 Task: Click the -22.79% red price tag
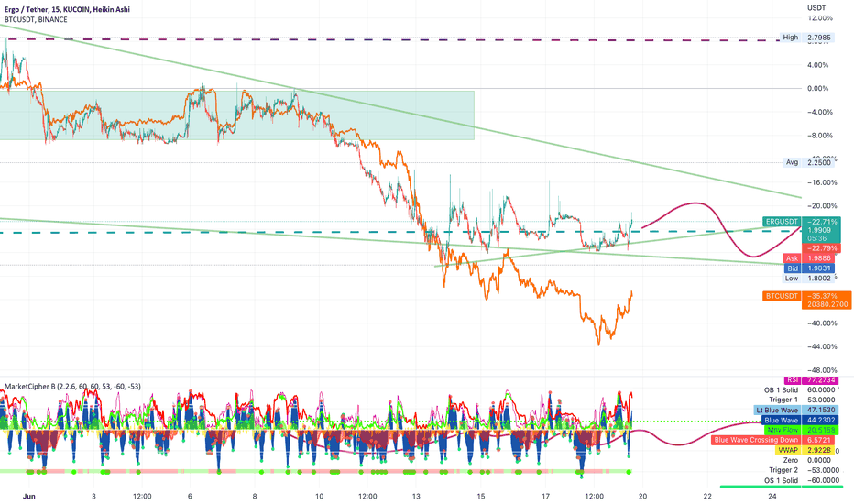822,248
